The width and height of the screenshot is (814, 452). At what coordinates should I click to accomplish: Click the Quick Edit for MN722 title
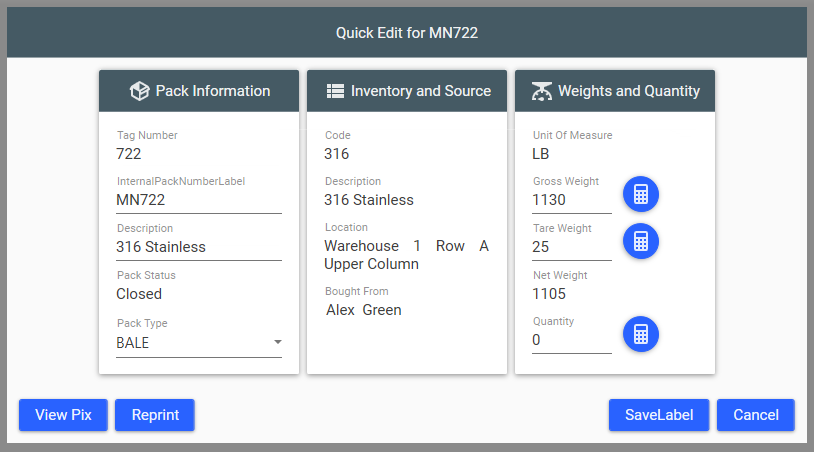[406, 33]
